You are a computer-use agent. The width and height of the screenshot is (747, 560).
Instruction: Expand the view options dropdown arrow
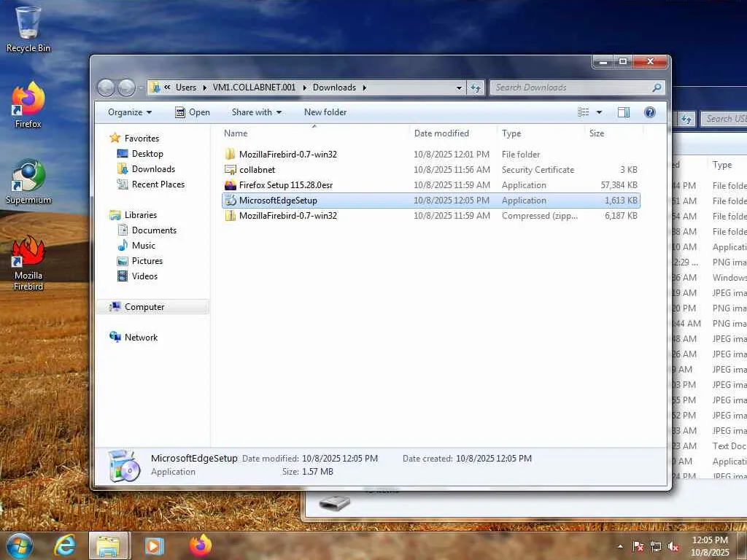pyautogui.click(x=599, y=112)
